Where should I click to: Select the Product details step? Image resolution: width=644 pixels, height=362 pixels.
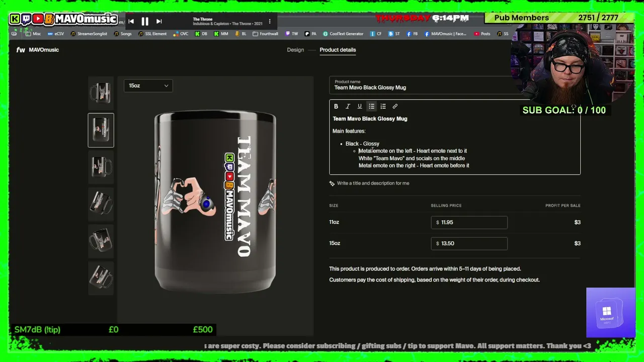point(338,50)
